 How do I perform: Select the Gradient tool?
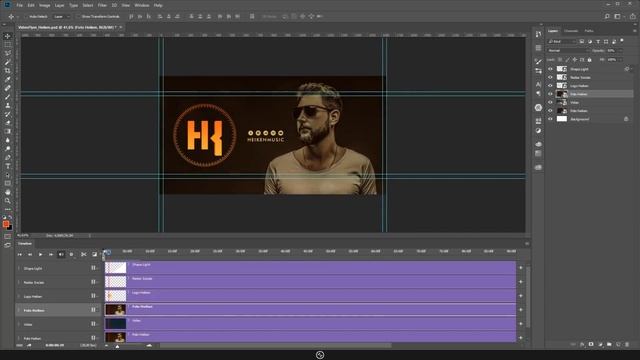[x=7, y=131]
